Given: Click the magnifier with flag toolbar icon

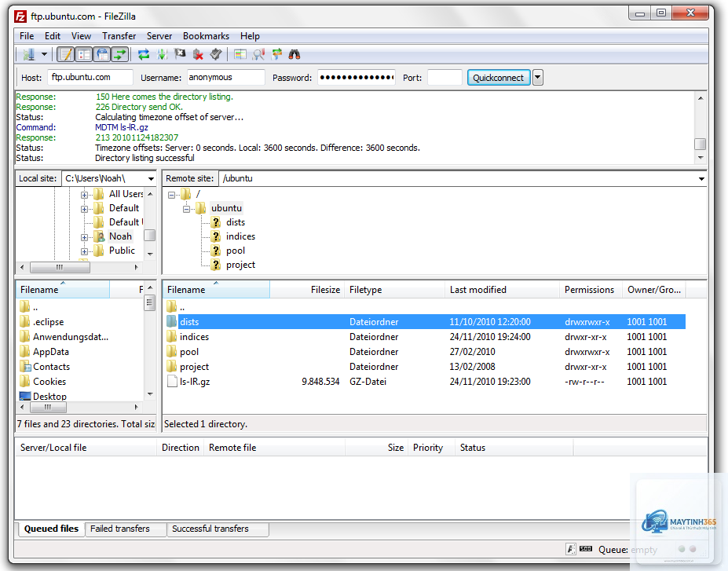Looking at the screenshot, I should pos(258,55).
